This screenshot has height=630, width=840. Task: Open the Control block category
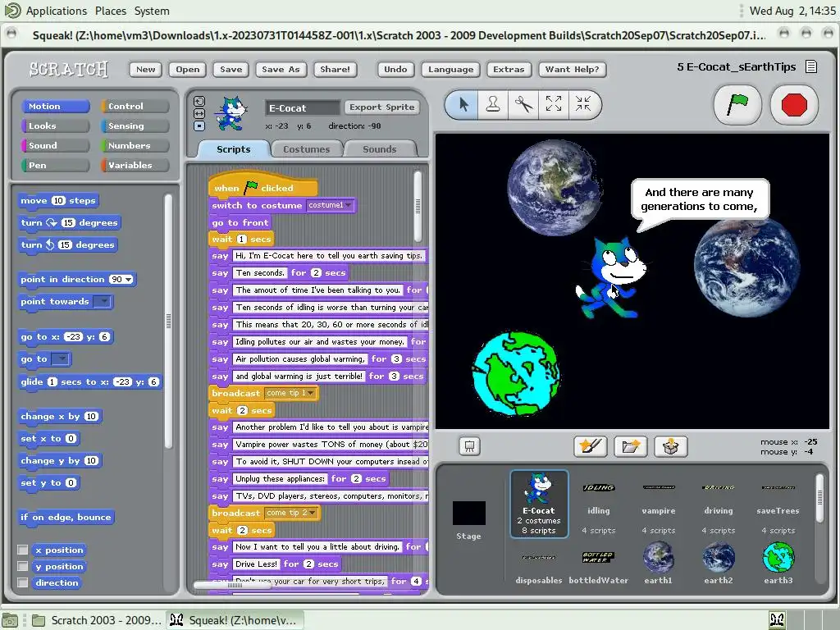(135, 106)
